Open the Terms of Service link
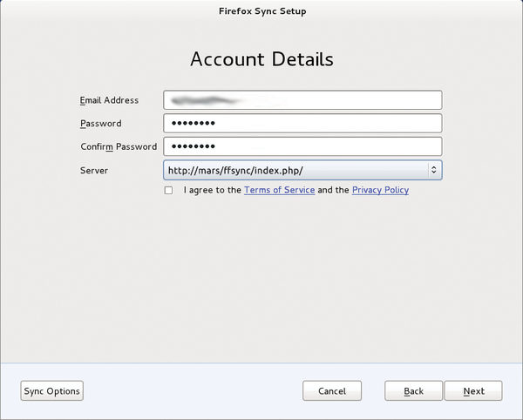523x420 pixels. 280,190
